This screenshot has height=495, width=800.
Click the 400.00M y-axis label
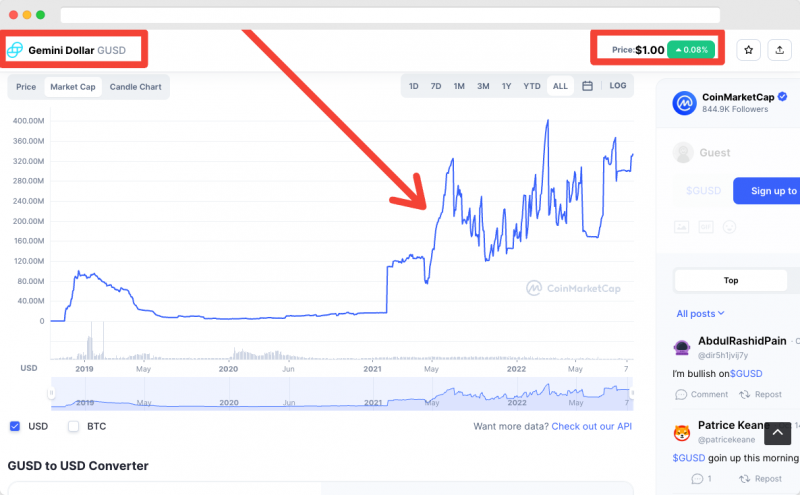[29, 121]
